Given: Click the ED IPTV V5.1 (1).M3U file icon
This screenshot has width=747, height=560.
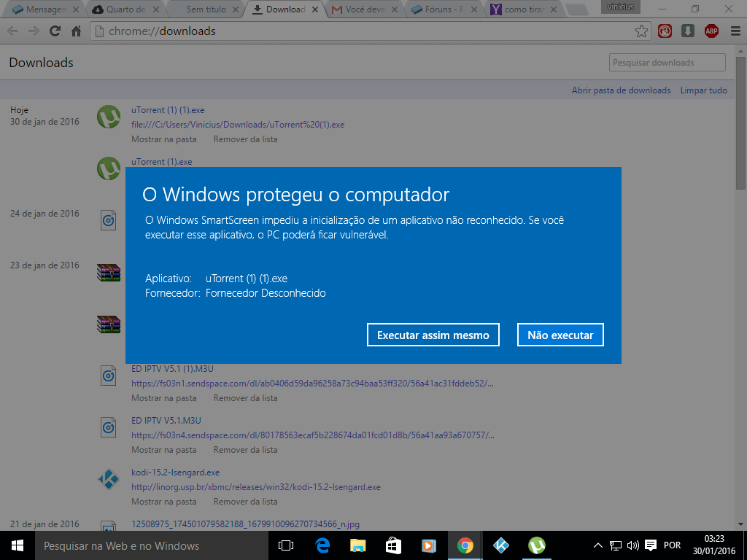Looking at the screenshot, I should 109,376.
